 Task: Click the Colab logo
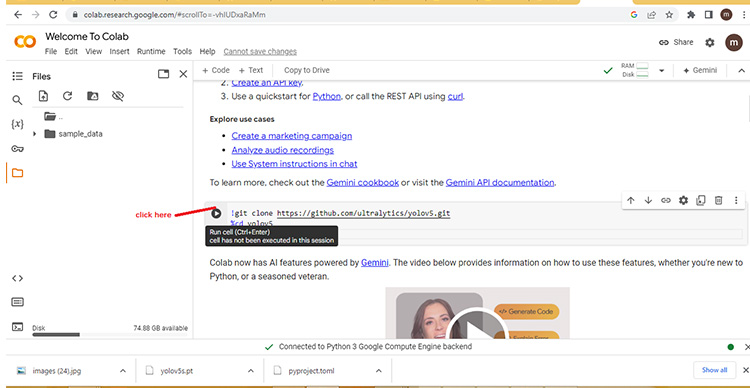[x=25, y=42]
